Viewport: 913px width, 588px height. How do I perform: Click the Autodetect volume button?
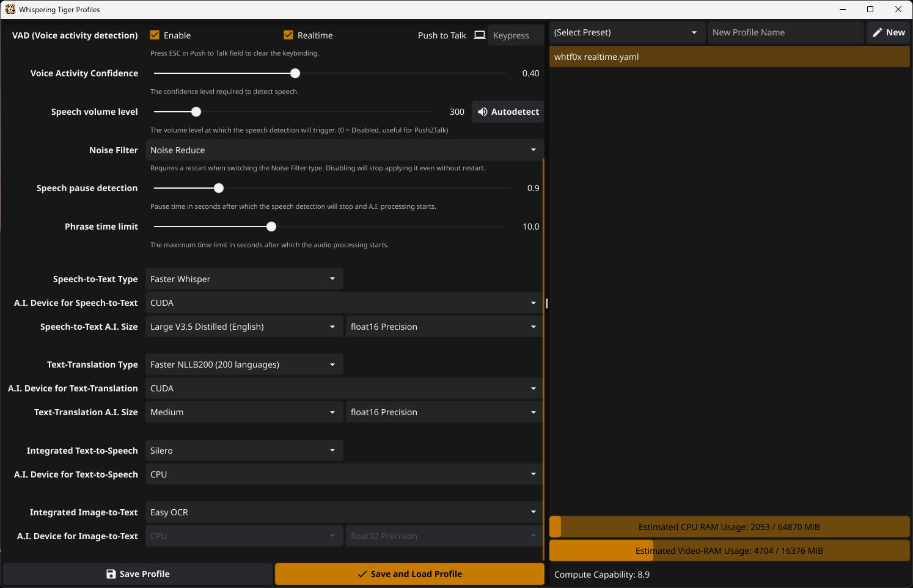(508, 112)
